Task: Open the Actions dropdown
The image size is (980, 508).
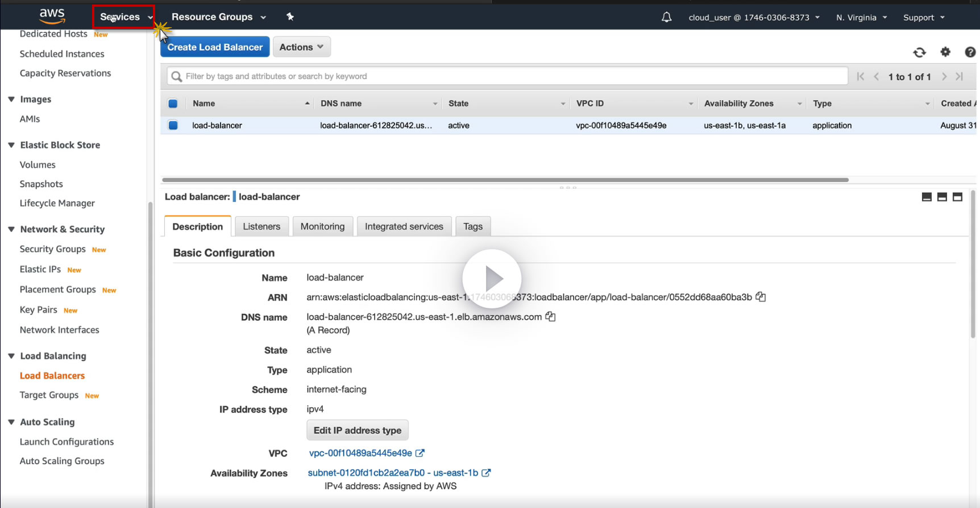Action: (301, 47)
